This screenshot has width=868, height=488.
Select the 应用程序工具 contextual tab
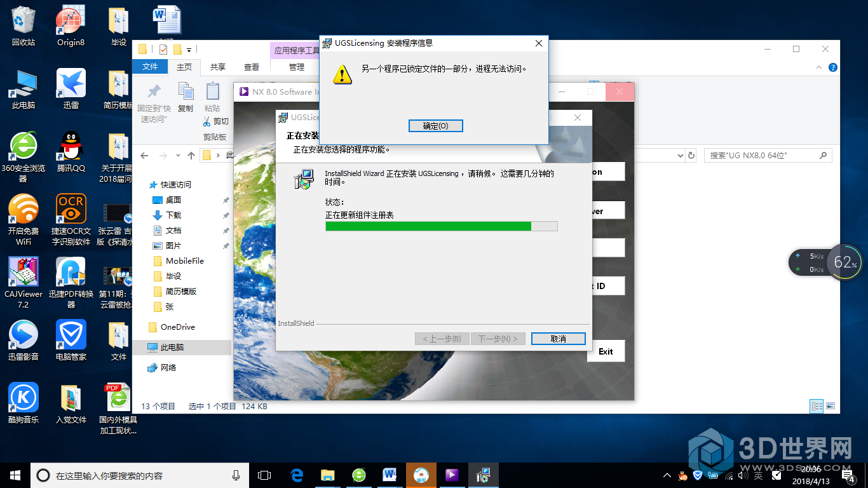click(296, 50)
